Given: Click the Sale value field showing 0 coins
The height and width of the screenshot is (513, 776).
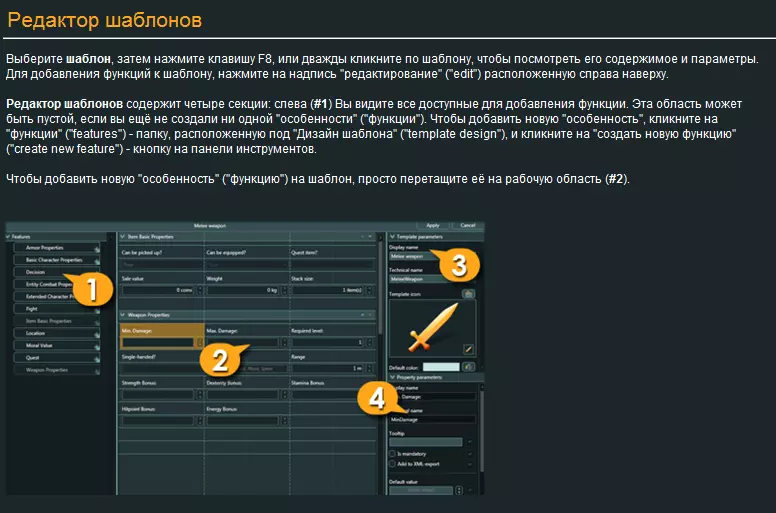Looking at the screenshot, I should 158,290.
